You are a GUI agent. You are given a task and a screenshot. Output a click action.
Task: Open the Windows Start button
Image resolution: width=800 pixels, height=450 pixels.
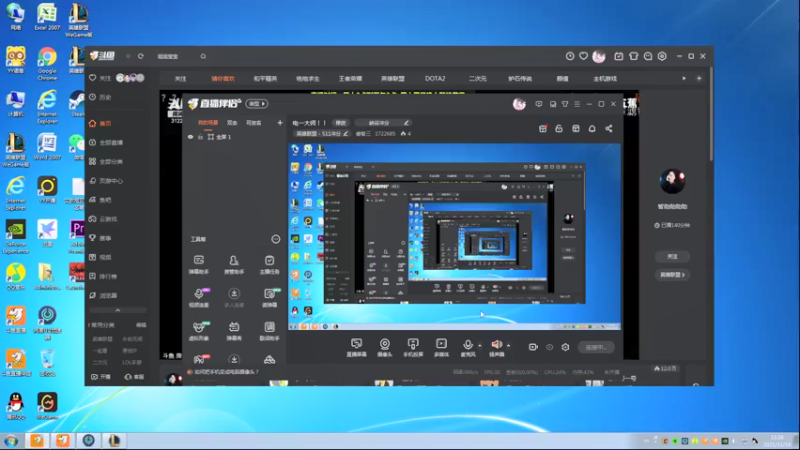[11, 440]
